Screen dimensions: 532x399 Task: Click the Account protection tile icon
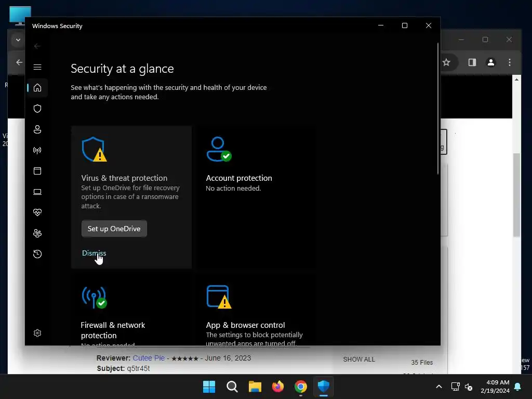click(x=219, y=149)
